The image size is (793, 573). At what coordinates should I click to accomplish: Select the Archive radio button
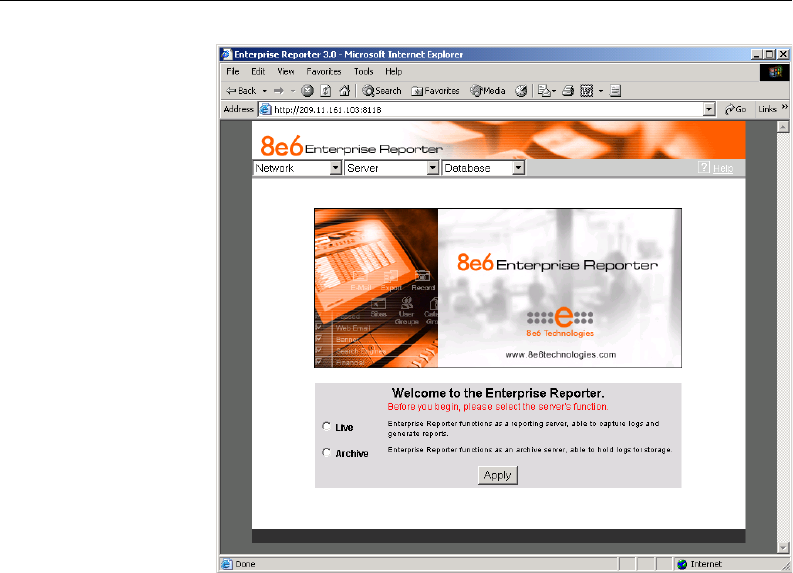327,453
